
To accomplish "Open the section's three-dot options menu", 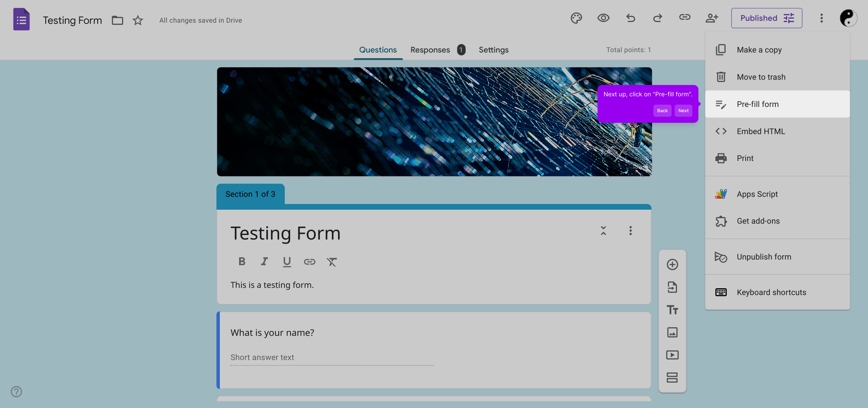I will pyautogui.click(x=630, y=231).
